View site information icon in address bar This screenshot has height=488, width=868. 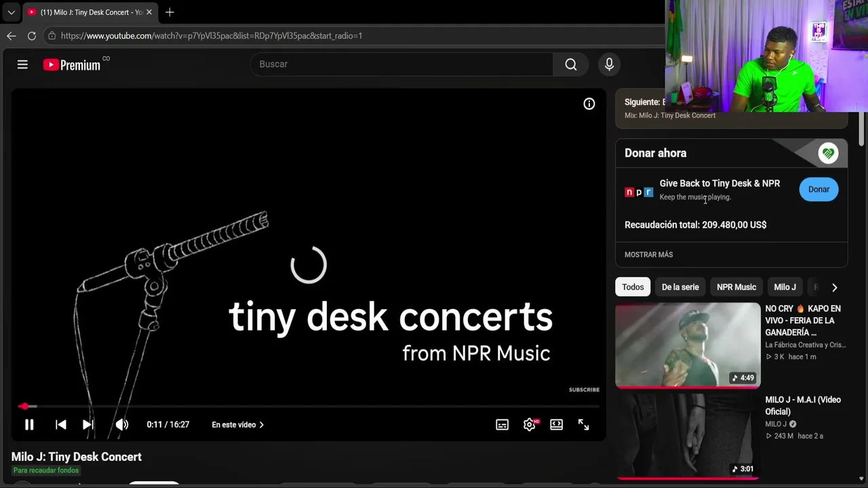[x=52, y=36]
